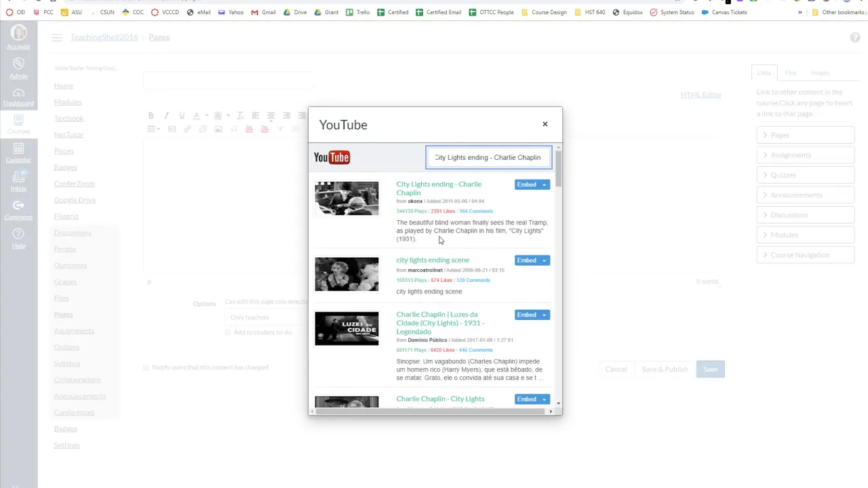Check 'Notify users that this content has changed'

146,367
